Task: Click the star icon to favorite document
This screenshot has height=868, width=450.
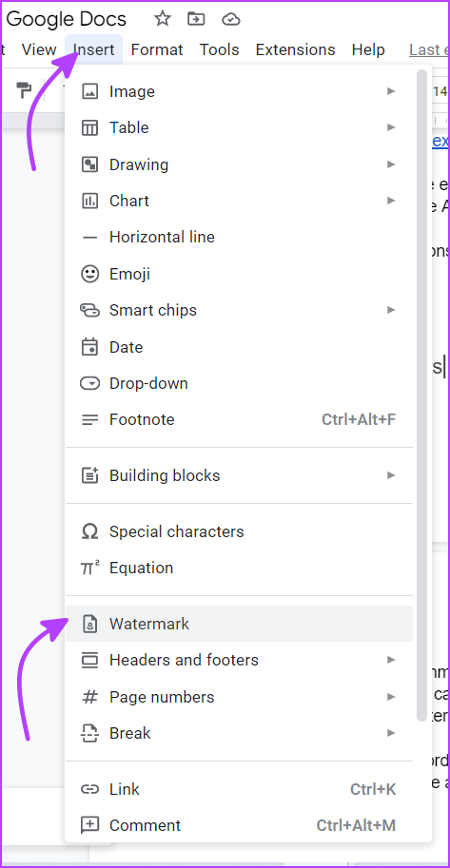Action: tap(163, 19)
